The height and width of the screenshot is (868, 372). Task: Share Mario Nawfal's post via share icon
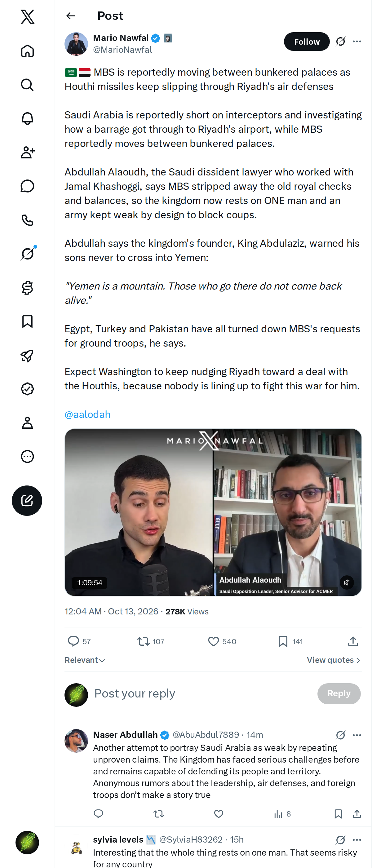pos(353,641)
